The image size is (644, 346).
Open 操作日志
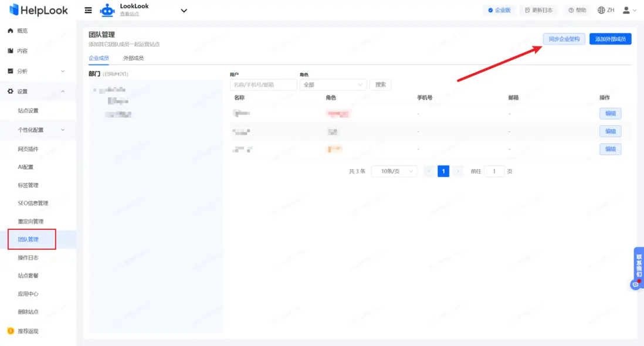(x=28, y=258)
